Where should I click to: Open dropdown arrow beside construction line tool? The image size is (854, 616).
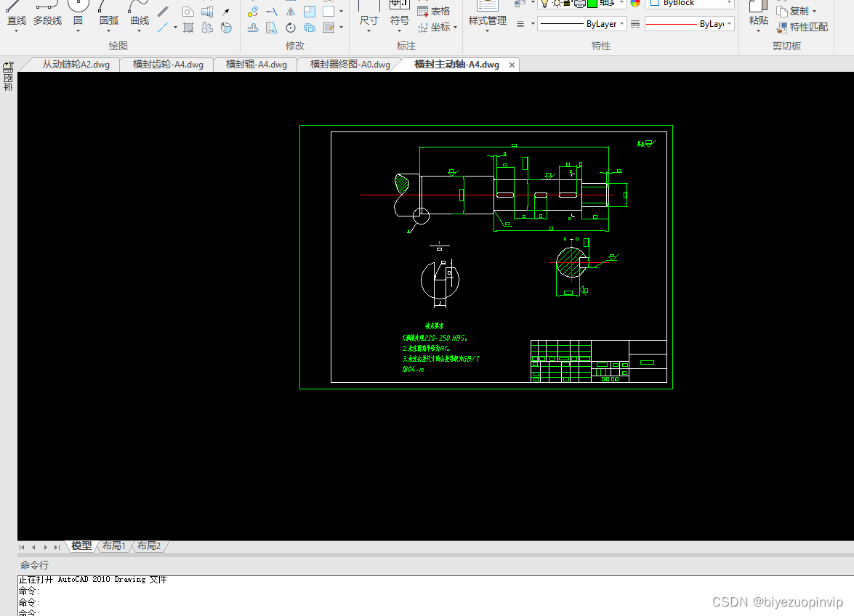click(x=175, y=27)
